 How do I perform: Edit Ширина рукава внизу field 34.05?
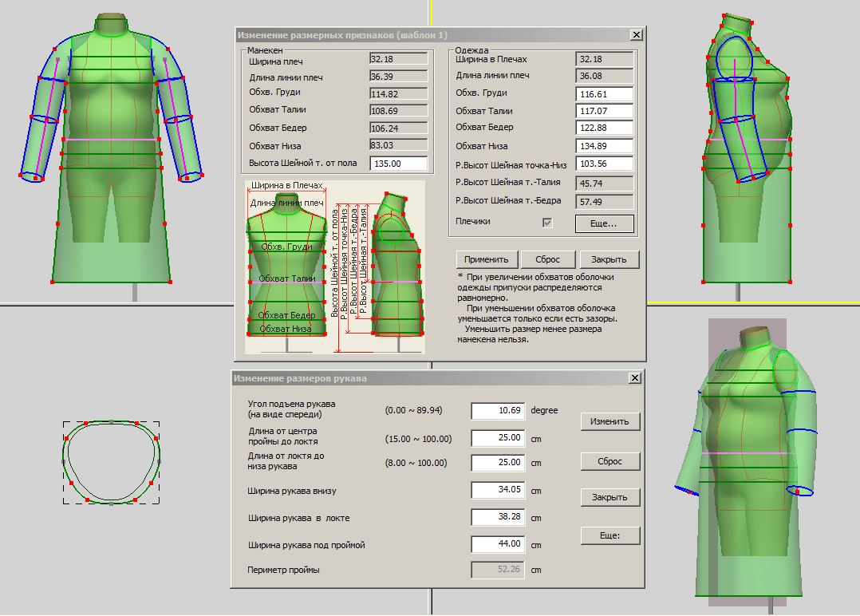point(498,489)
